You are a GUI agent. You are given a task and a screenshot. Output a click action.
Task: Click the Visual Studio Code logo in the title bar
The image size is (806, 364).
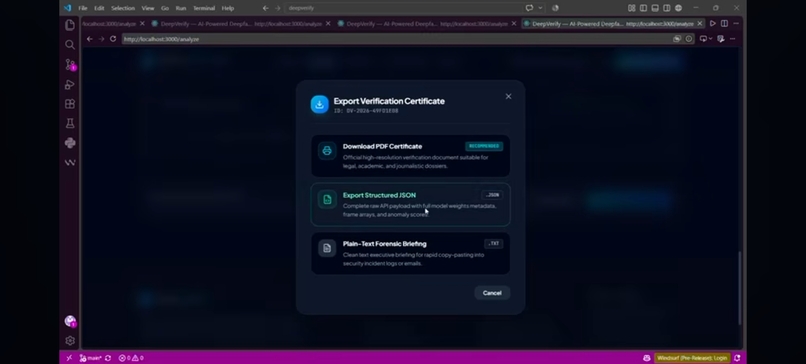(67, 8)
